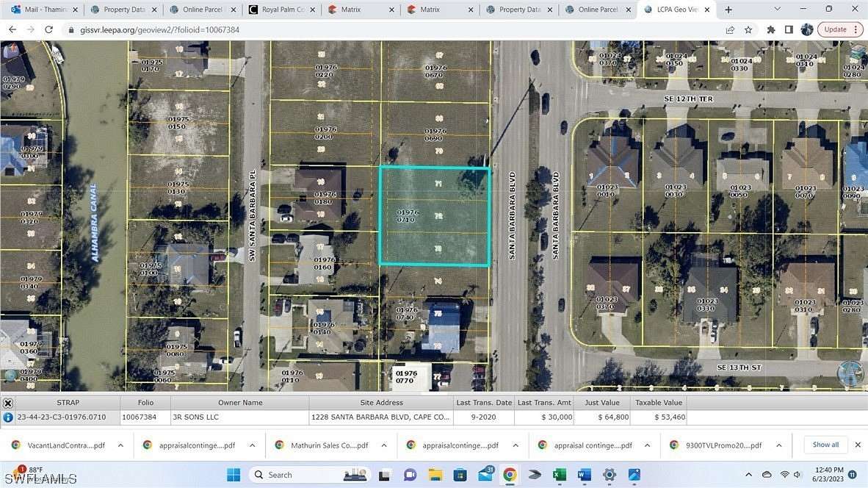This screenshot has height=488, width=868.
Task: Click the forward navigation arrow
Action: click(30, 29)
